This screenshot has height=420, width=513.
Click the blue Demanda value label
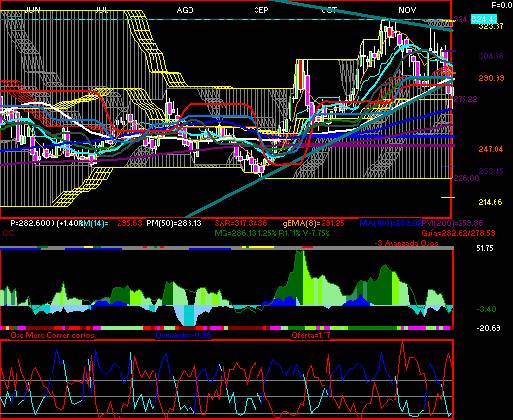(183, 335)
